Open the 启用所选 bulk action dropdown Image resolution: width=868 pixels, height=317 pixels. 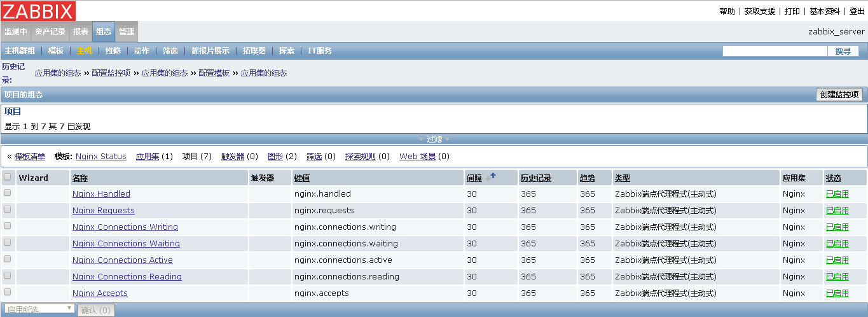click(39, 309)
